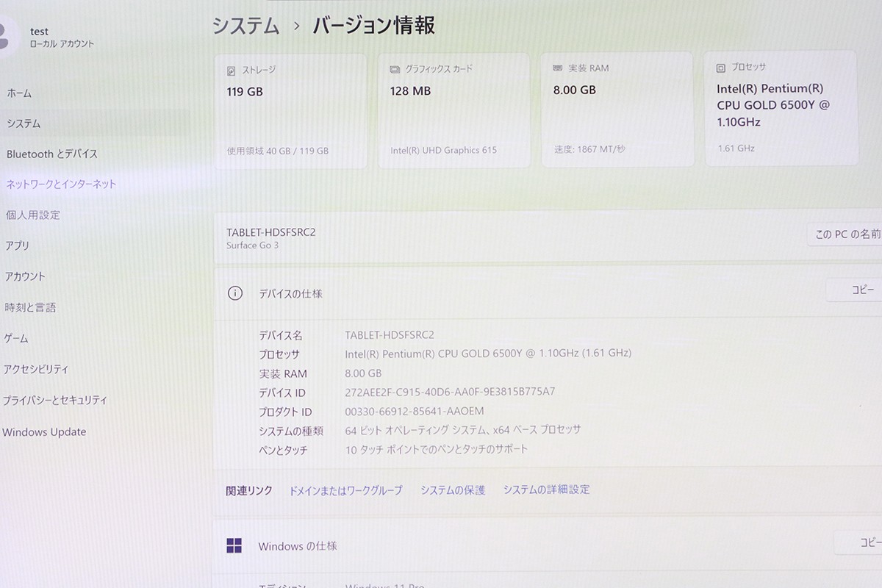Click the test user account avatar
This screenshot has height=588, width=882.
7,37
